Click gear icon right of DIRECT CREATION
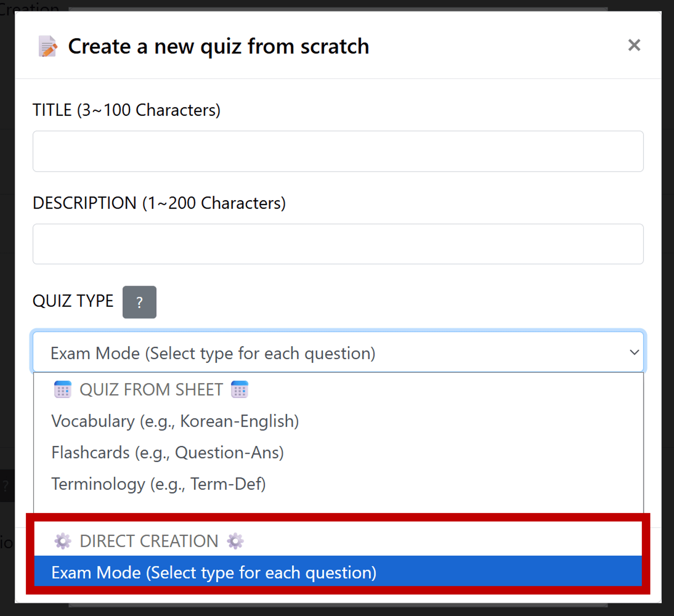This screenshot has width=674, height=616. point(235,541)
